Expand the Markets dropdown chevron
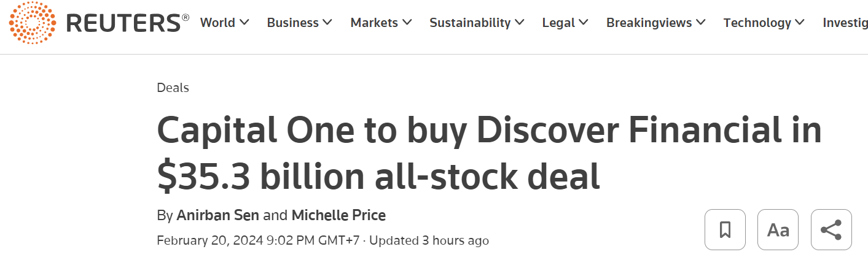Viewport: 868px width, 260px height. (x=407, y=23)
